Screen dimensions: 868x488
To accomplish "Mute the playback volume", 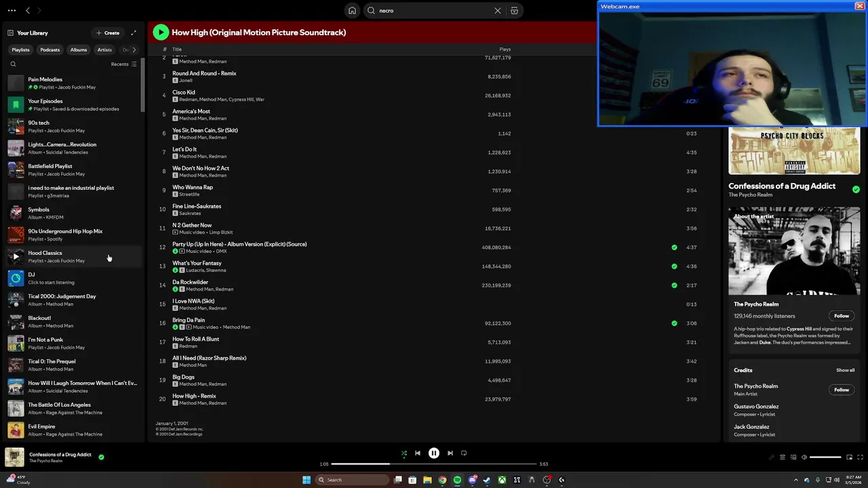I will 804,457.
